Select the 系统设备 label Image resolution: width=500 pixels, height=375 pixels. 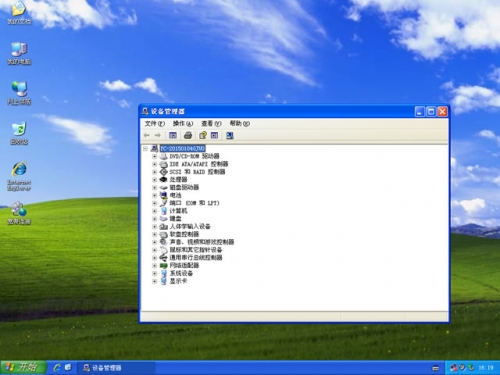click(x=181, y=273)
